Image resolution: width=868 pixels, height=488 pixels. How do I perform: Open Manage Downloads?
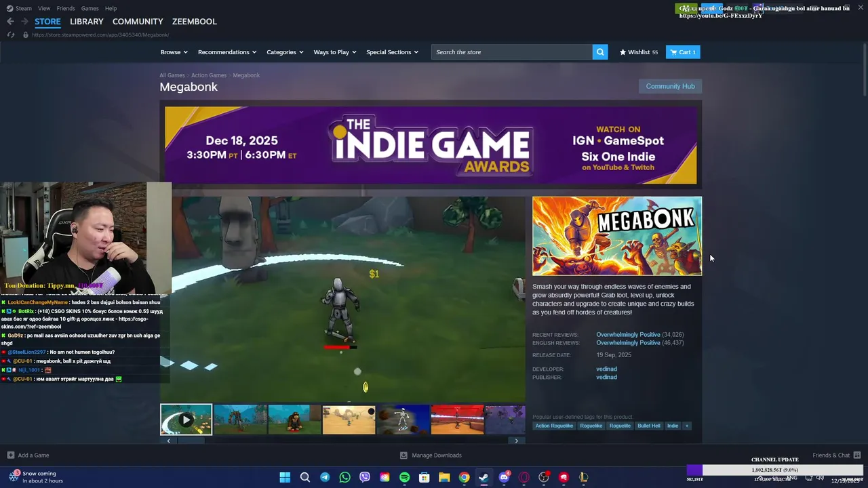[x=431, y=455]
